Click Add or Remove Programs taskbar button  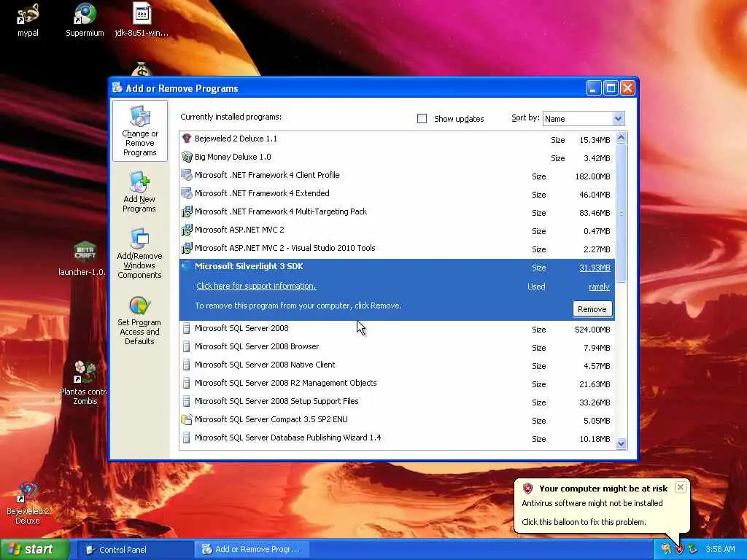(x=253, y=550)
